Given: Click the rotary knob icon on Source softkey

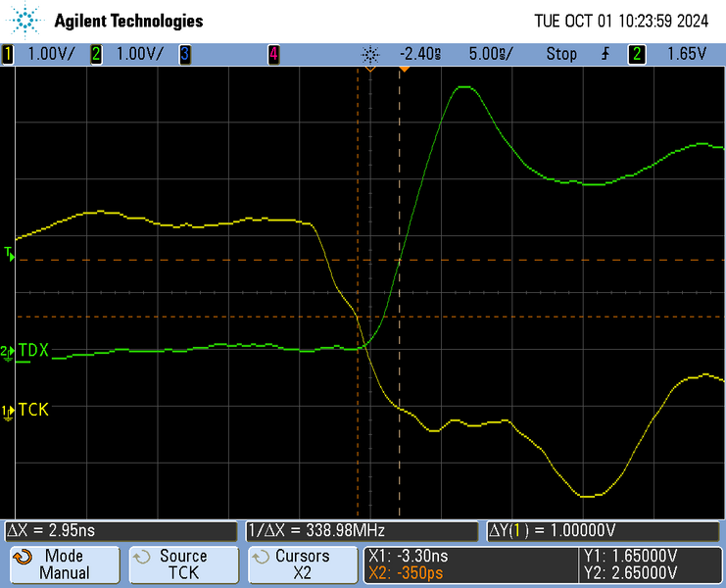Looking at the screenshot, I should coord(142,557).
